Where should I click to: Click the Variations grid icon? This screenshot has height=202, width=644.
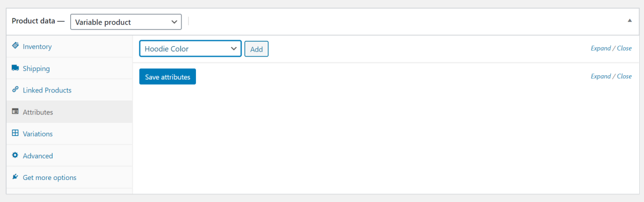pyautogui.click(x=15, y=133)
